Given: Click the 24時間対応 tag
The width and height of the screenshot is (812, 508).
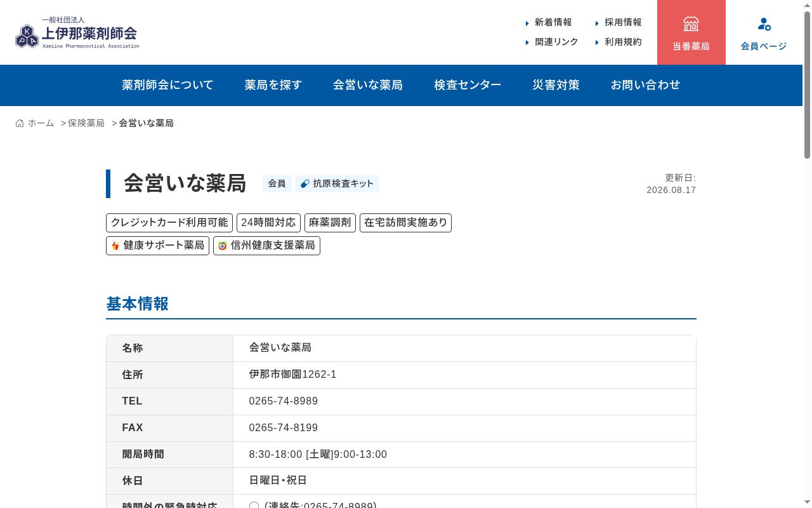Looking at the screenshot, I should click(x=268, y=223).
